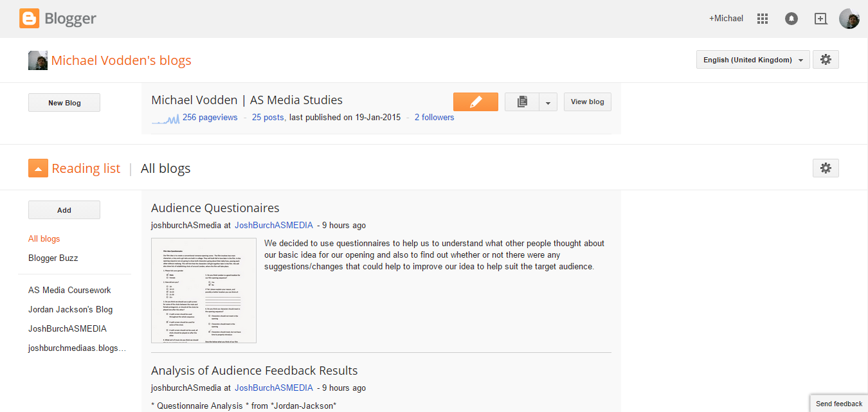Select AS Media Coursework in sidebar

69,290
